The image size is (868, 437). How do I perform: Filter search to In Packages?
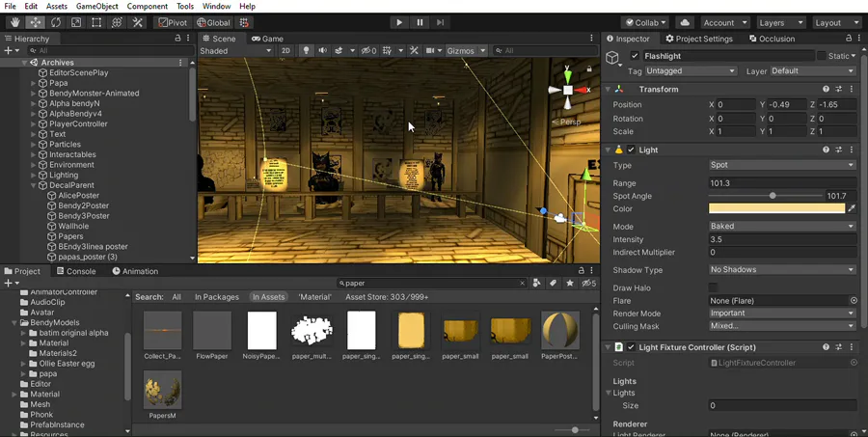point(216,297)
